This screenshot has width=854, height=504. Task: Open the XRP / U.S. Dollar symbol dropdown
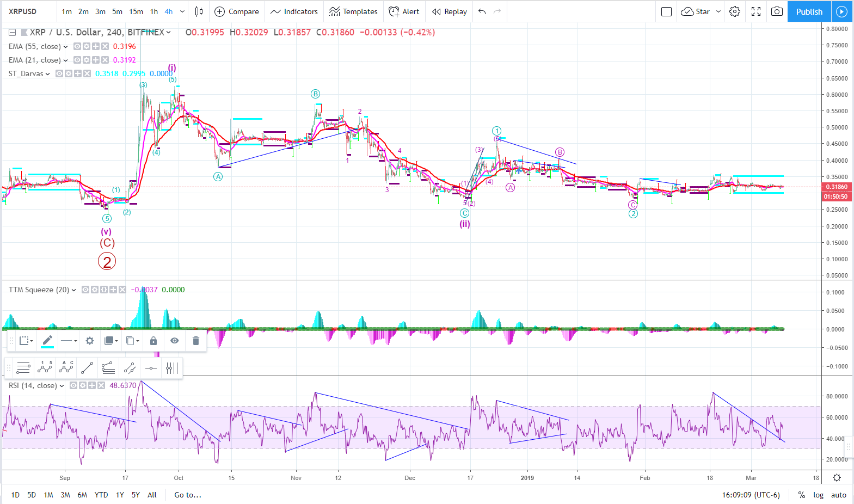point(169,32)
